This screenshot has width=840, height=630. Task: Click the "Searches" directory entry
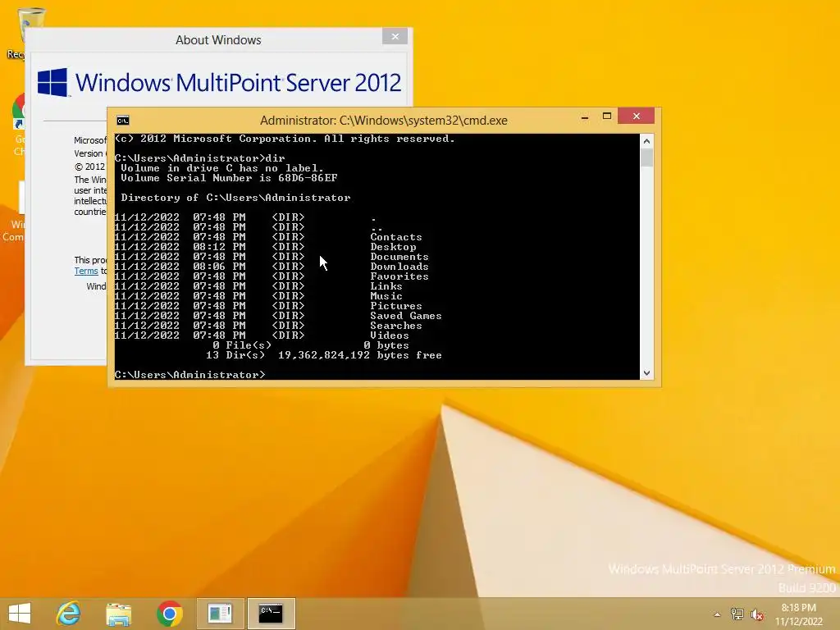tap(396, 326)
